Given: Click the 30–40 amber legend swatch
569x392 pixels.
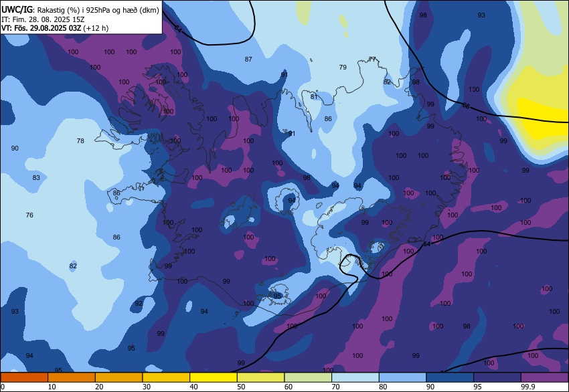Looking at the screenshot, I should click(x=166, y=377).
